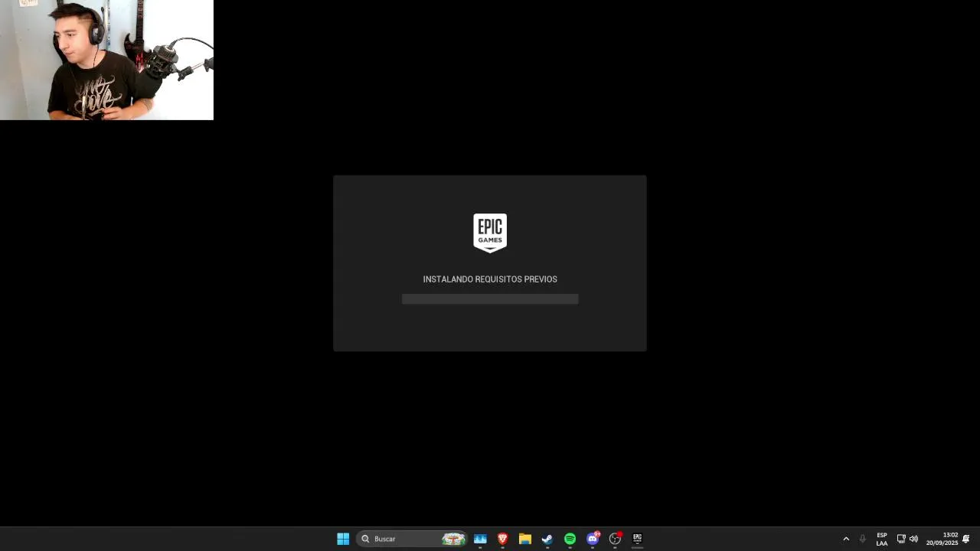Open the Brave browser from the taskbar
Image resolution: width=980 pixels, height=551 pixels.
pyautogui.click(x=502, y=539)
